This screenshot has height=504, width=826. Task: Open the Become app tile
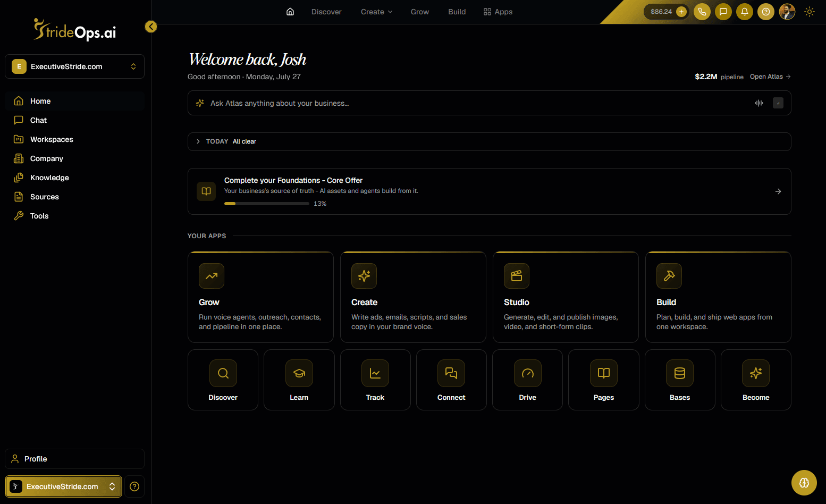coord(756,380)
